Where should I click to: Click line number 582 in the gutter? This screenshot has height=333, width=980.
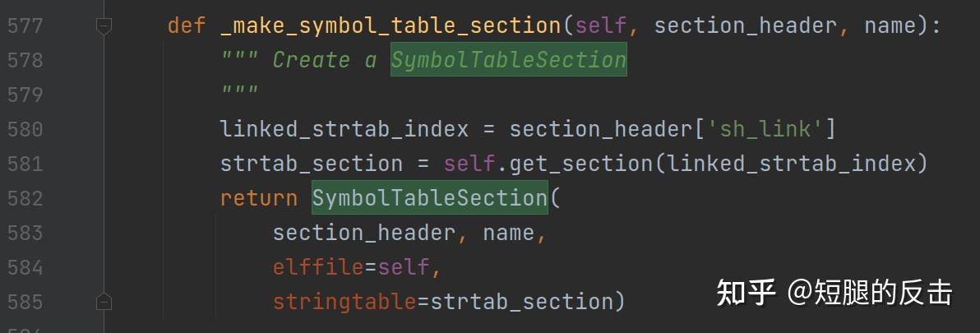click(x=25, y=198)
